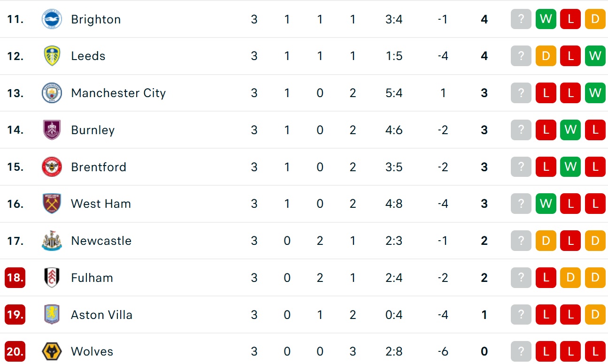Click Brighton's green W form badge
608x364 pixels.
546,19
